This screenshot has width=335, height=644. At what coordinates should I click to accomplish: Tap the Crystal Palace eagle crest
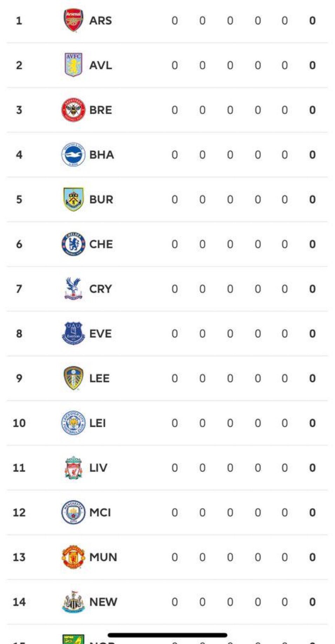coord(73,289)
